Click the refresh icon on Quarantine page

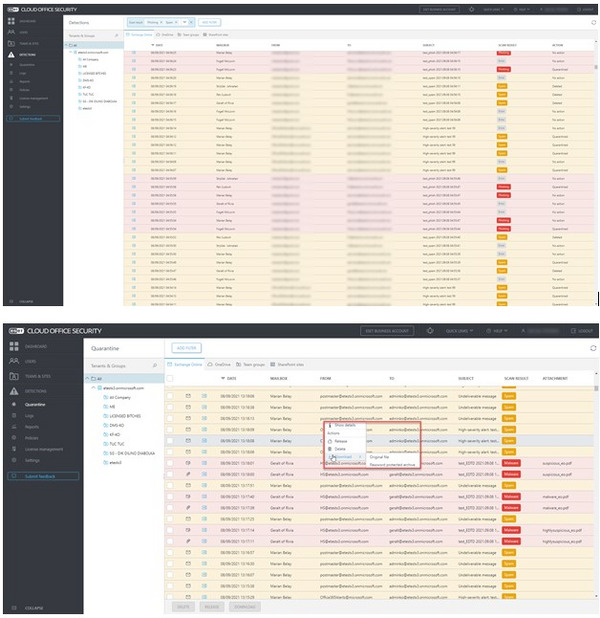[593, 347]
